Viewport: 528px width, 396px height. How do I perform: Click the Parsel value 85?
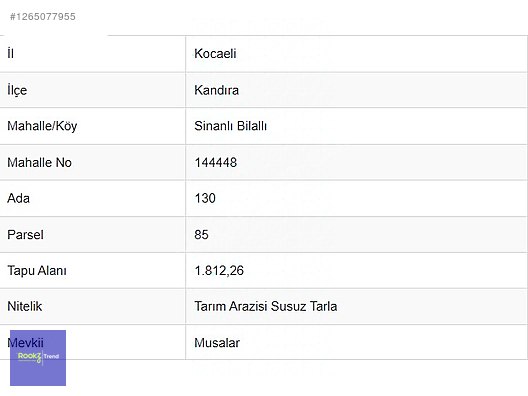[201, 235]
